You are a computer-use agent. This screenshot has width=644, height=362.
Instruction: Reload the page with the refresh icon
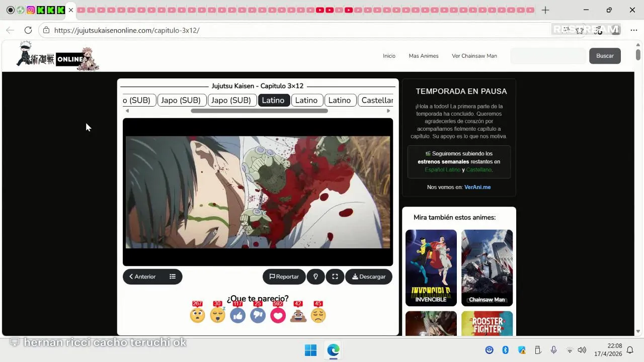[x=28, y=30]
